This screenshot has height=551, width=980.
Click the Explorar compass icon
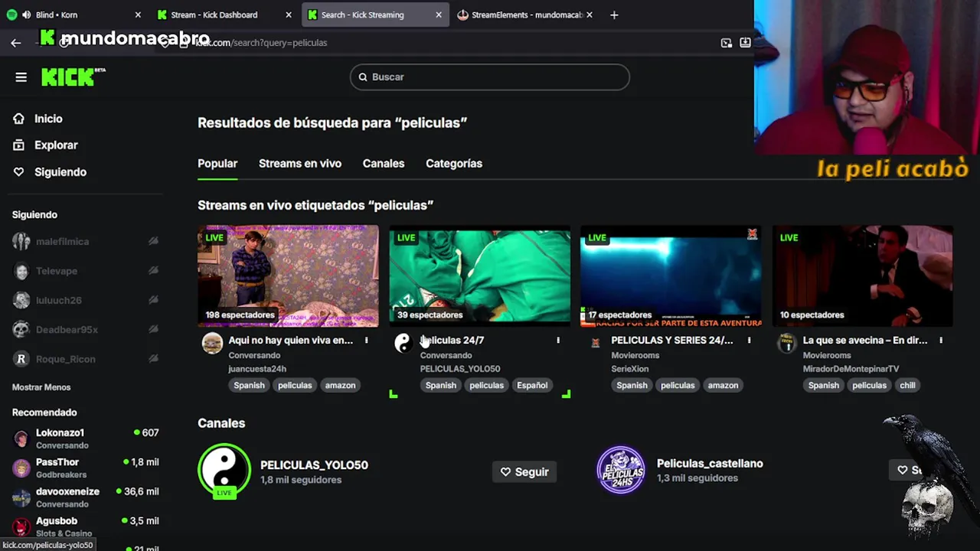point(19,145)
